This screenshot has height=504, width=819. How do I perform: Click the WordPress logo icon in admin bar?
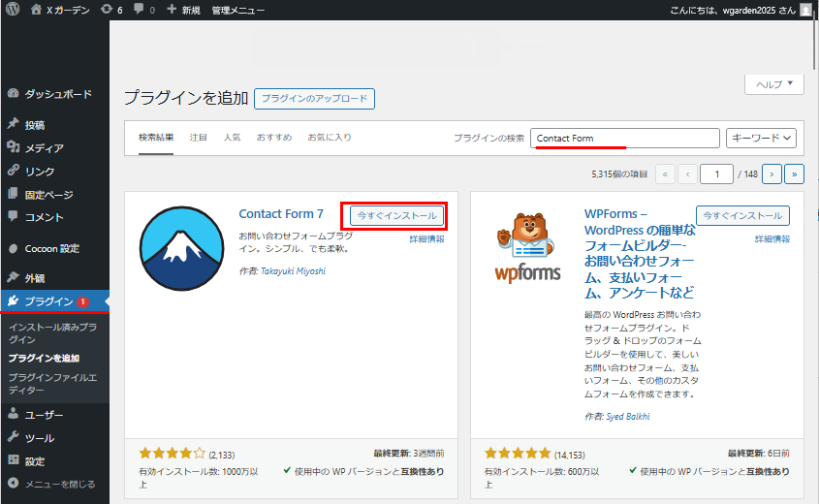[13, 10]
